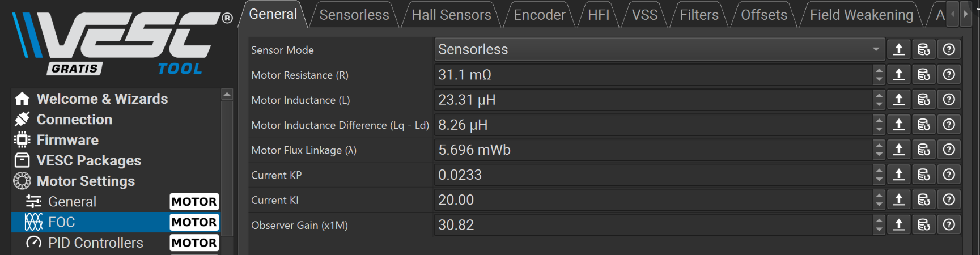Show help for Observer Gain
Image resolution: width=980 pixels, height=255 pixels.
(x=949, y=225)
